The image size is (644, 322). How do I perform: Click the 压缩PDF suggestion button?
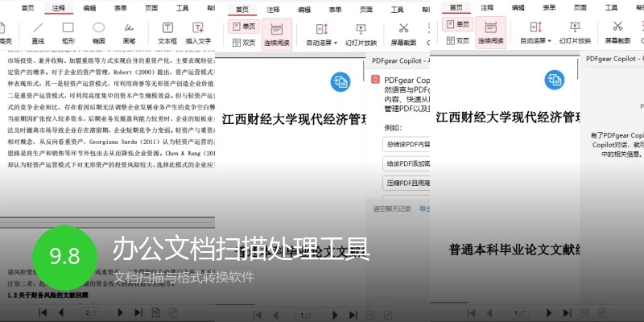407,183
